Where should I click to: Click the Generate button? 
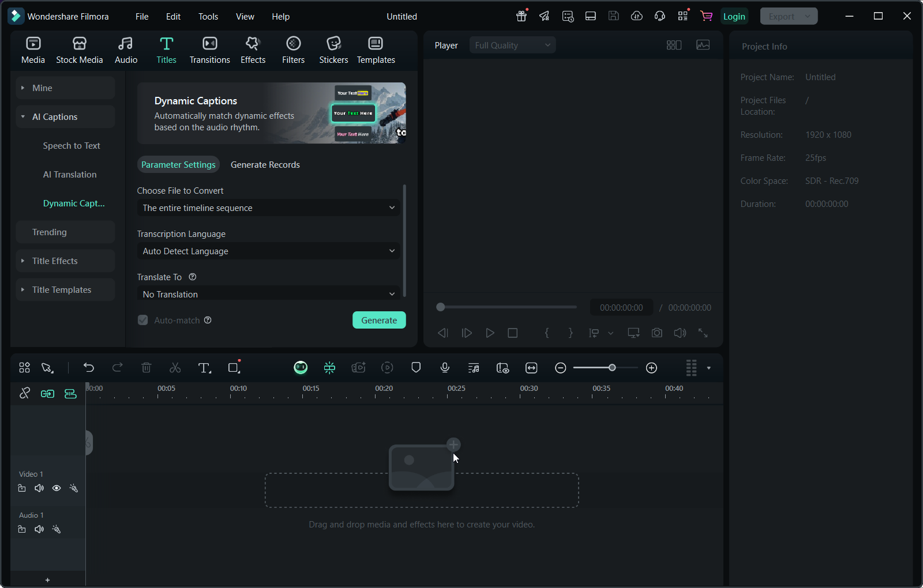(379, 320)
